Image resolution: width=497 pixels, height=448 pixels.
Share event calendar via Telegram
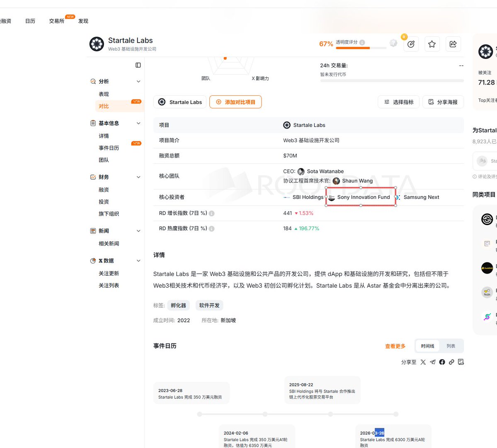click(x=433, y=362)
